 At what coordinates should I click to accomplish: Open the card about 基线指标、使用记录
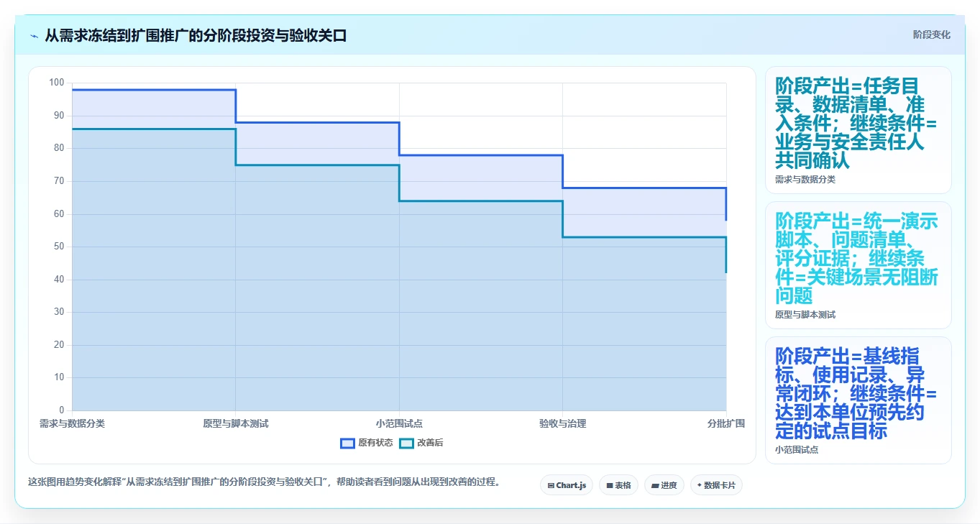(858, 400)
